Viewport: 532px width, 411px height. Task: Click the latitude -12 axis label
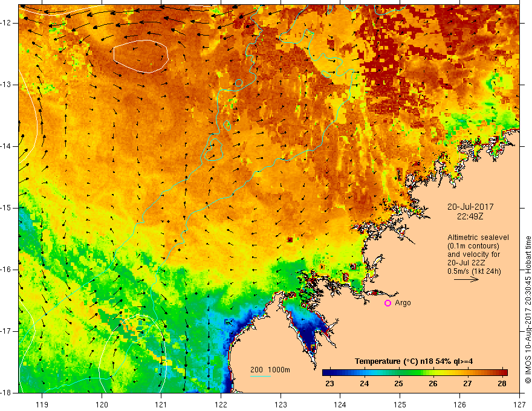click(6, 23)
